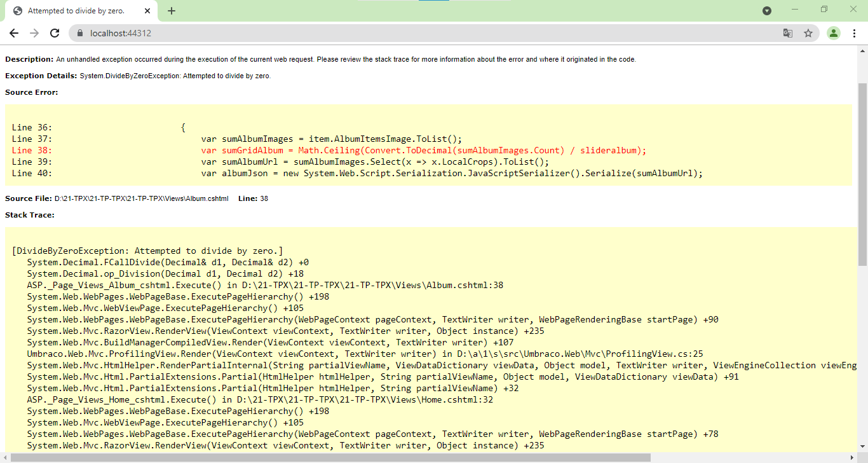Bookmark this page with the star

[808, 33]
